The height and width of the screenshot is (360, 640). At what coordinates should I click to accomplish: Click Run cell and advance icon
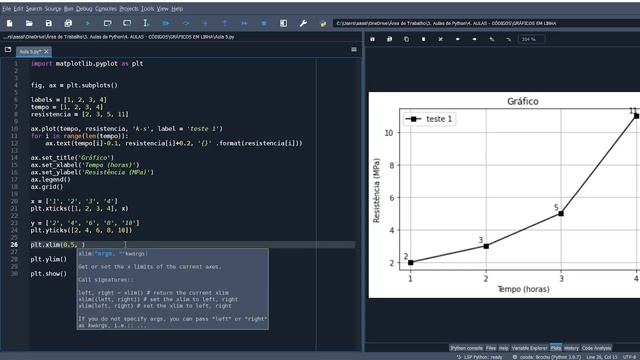click(x=127, y=24)
